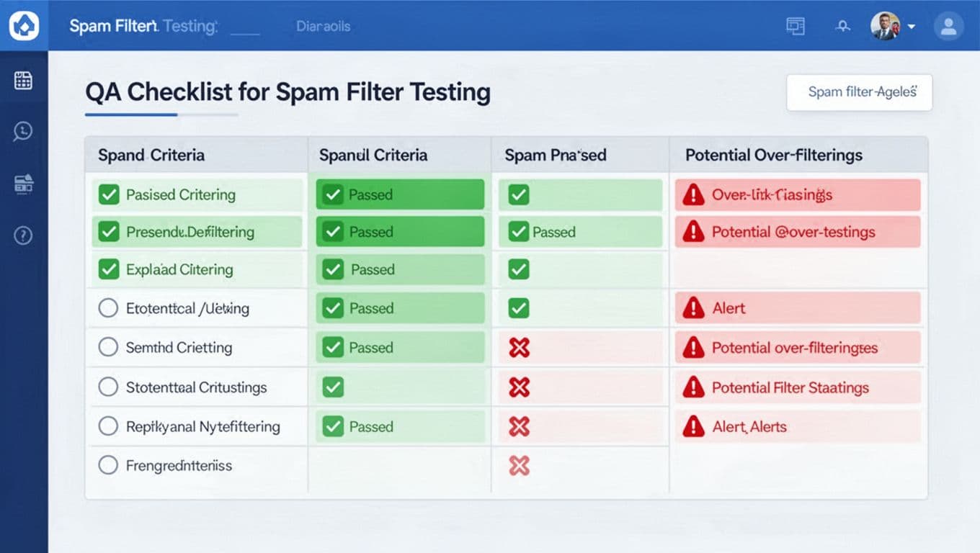Click the Spam filter-Ageles button
The height and width of the screenshot is (553, 980).
(859, 92)
